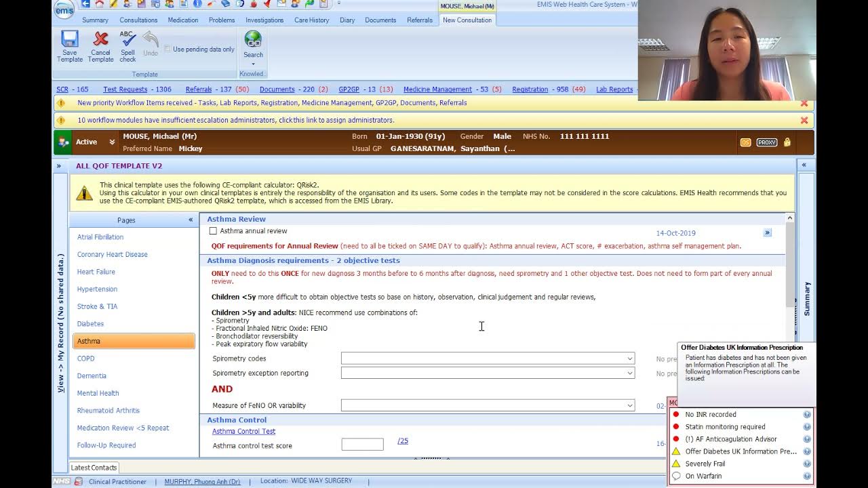Image resolution: width=868 pixels, height=488 pixels.
Task: Open help icon for AF Anticoagulation Advisor
Action: [807, 439]
